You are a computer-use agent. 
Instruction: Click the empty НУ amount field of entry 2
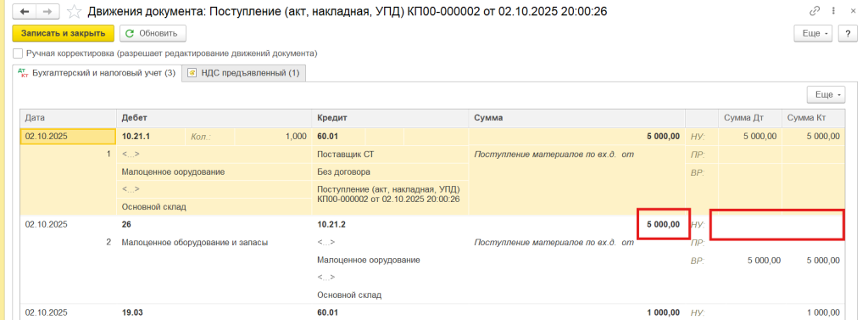point(776,225)
